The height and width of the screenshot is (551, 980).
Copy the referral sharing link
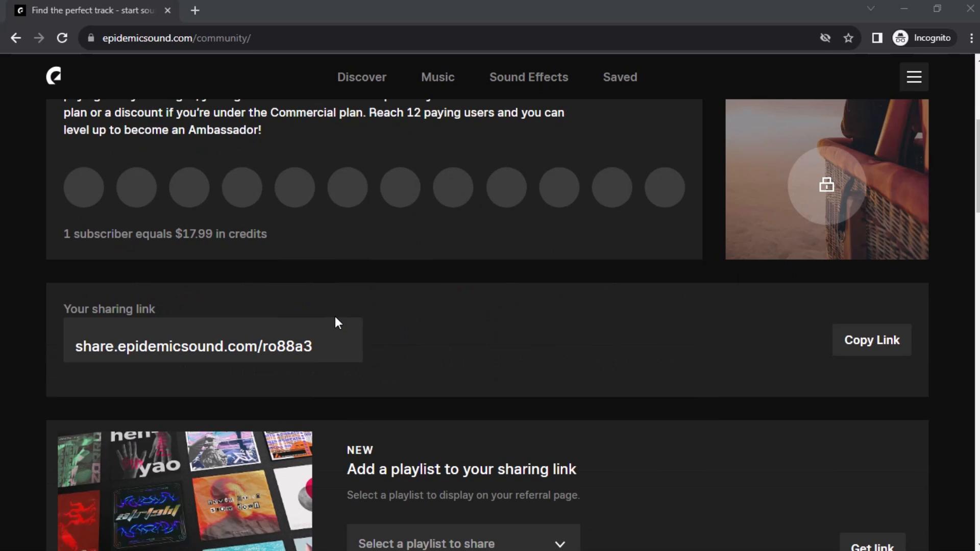(x=872, y=340)
